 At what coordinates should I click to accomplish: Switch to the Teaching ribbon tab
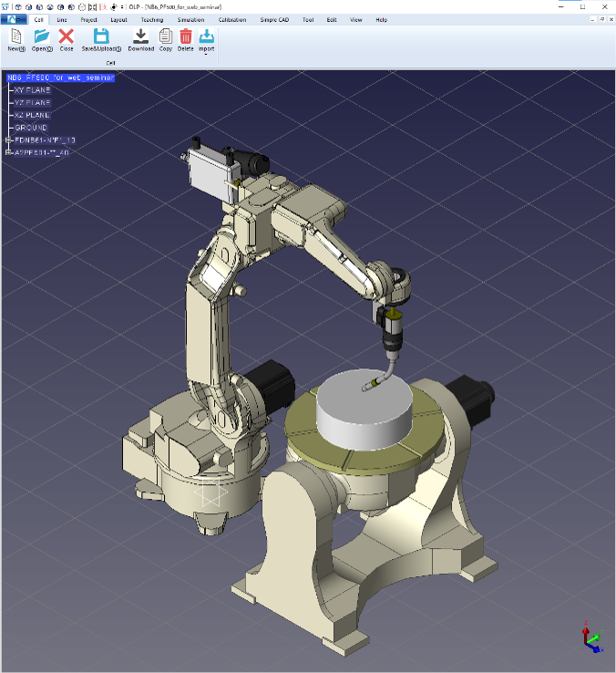(151, 19)
